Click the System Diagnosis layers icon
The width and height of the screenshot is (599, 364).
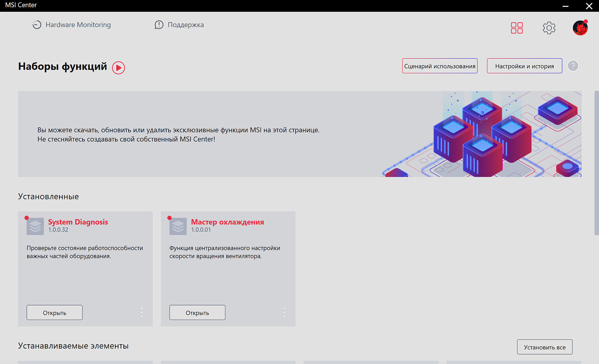[35, 226]
